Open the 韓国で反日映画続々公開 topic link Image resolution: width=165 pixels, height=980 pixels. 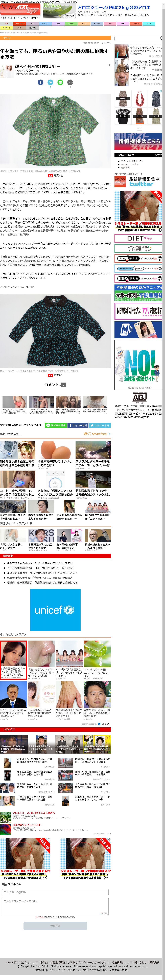click(93, 761)
